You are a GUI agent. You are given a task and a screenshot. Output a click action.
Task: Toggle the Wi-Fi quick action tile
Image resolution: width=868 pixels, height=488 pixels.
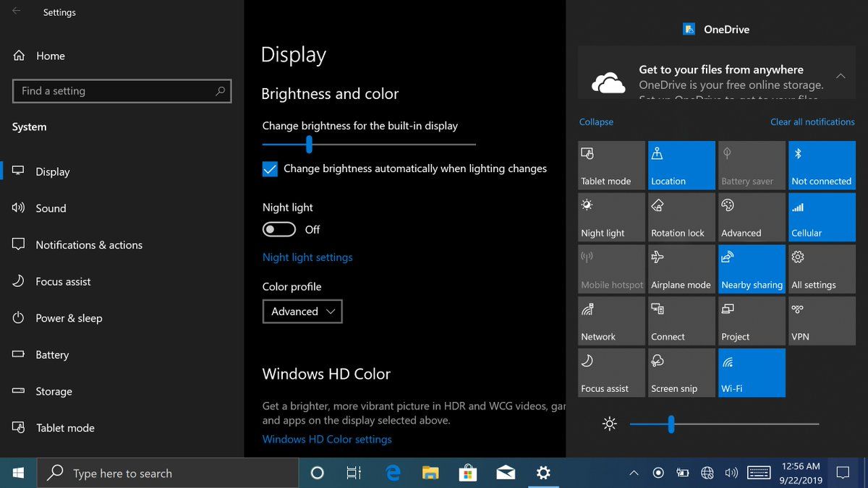tap(752, 373)
